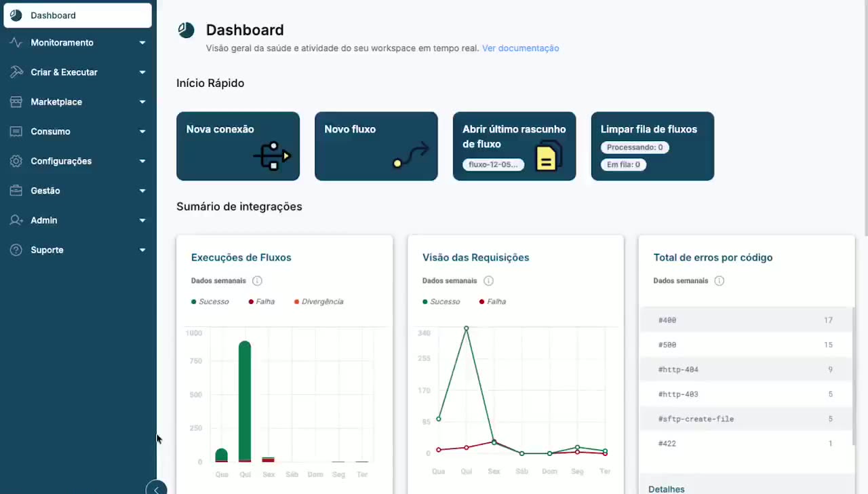This screenshot has height=494, width=868.
Task: Click the info icon in Visão das Requisições
Action: [488, 281]
